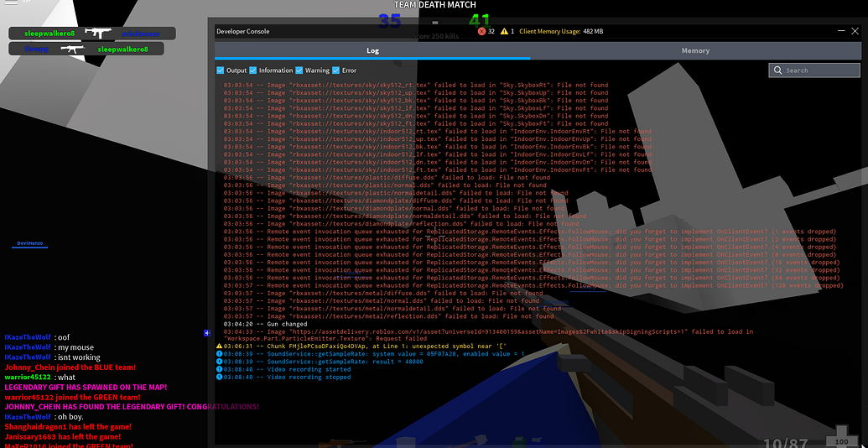Click the FollowMouse '(1 events dropped)' log line

point(530,232)
